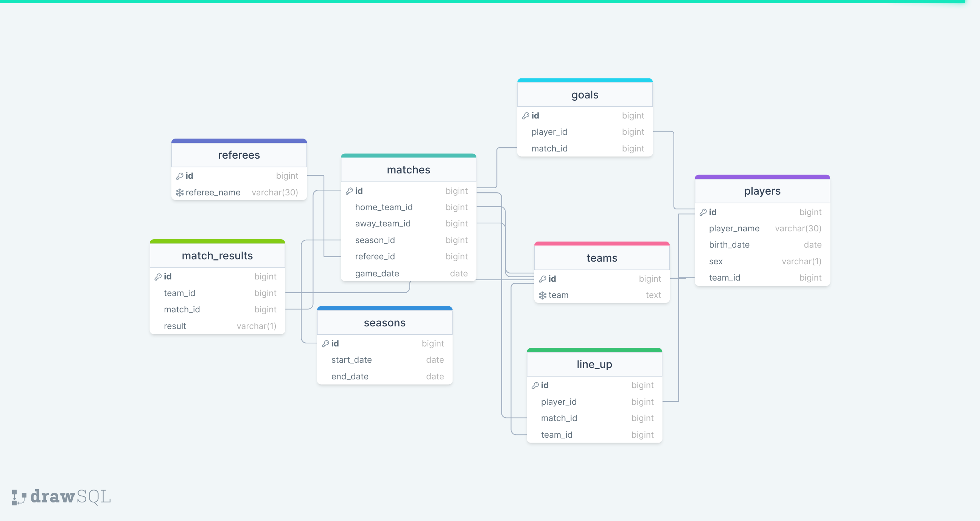This screenshot has height=521, width=980.
Task: Click the key icon next to referees id
Action: (x=179, y=175)
